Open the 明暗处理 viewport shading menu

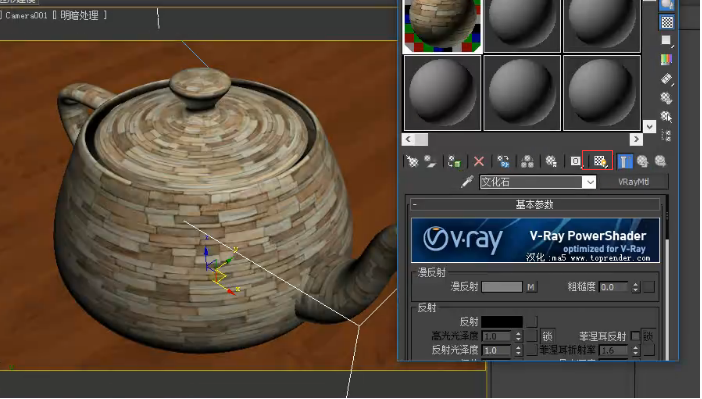point(79,15)
